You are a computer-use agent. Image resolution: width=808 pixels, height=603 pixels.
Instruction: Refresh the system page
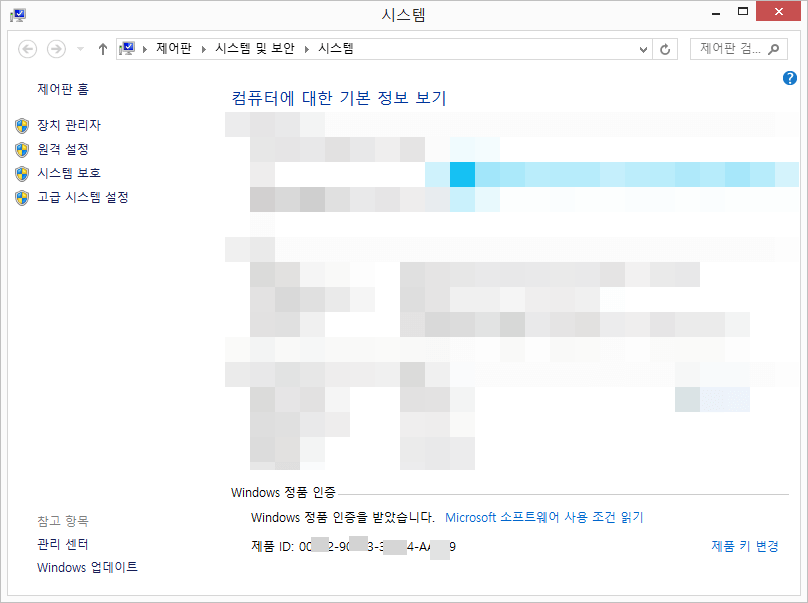[x=665, y=49]
